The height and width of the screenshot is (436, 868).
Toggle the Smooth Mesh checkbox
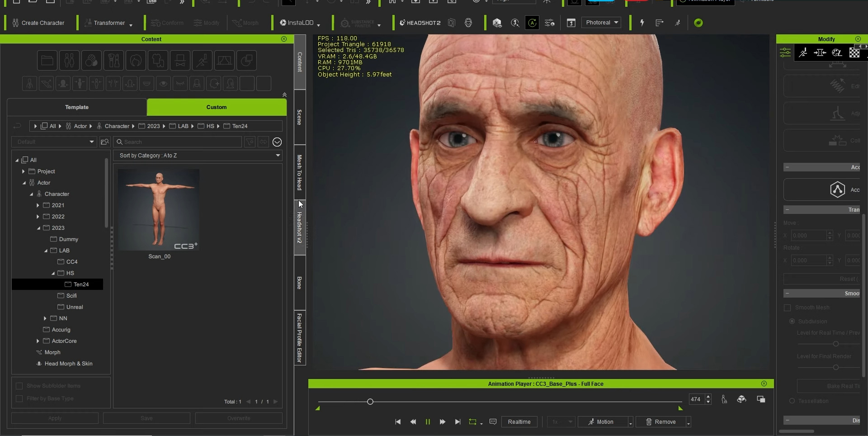click(x=788, y=308)
